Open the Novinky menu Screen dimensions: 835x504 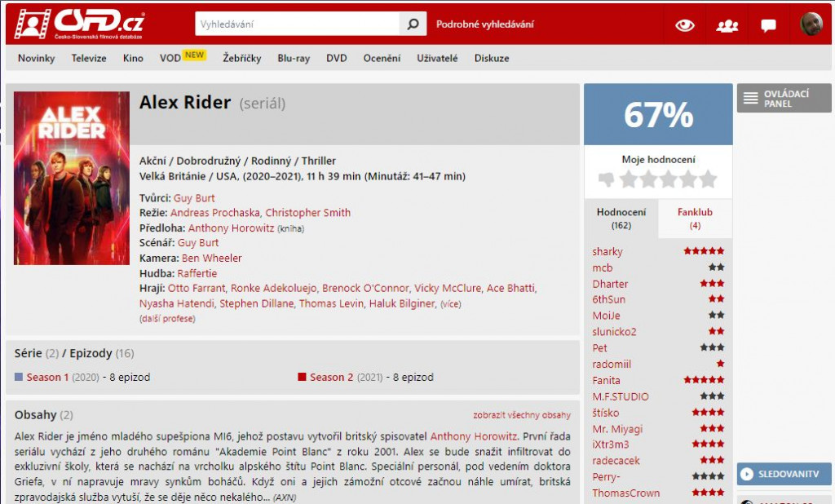pyautogui.click(x=36, y=58)
